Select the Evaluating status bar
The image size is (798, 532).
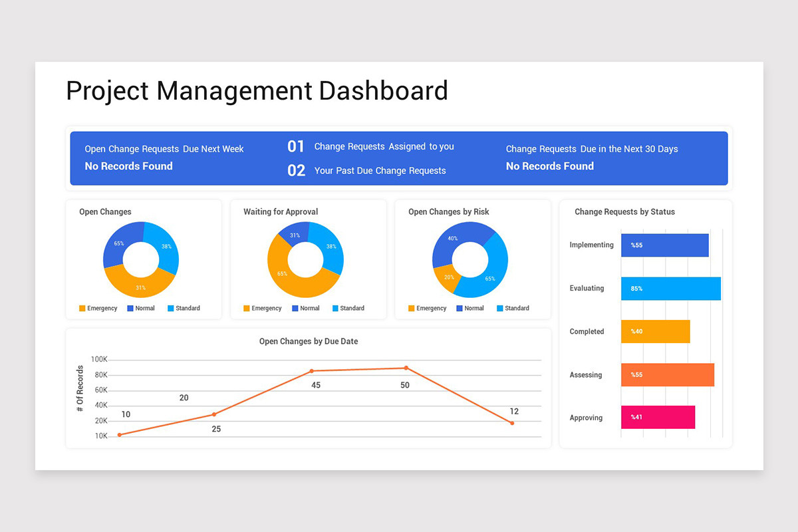coord(670,288)
